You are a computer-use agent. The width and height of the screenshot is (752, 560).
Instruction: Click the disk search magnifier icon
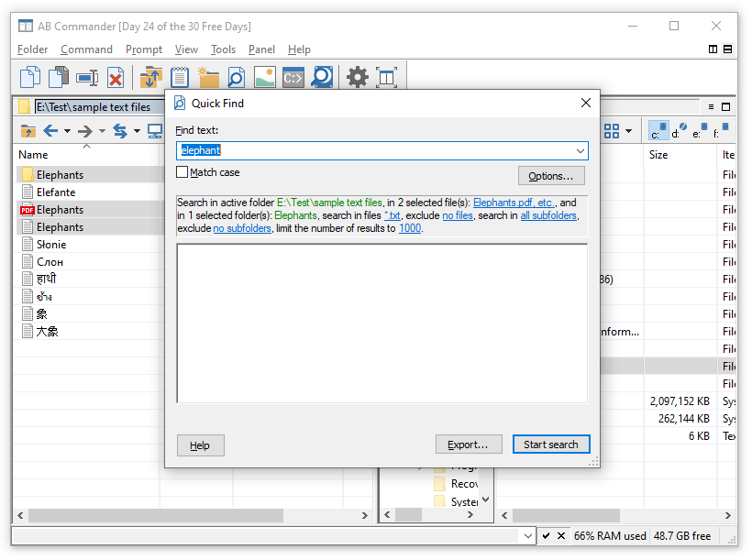point(322,77)
